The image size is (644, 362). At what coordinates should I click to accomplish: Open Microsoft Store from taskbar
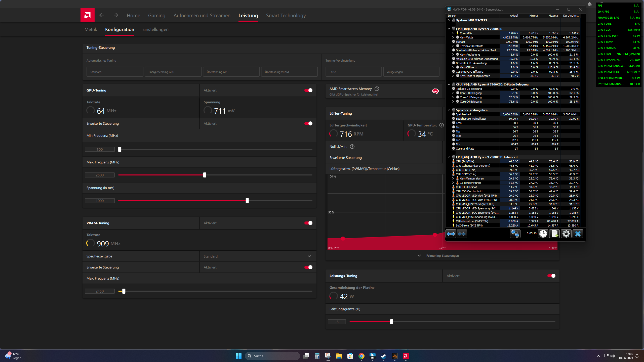[x=350, y=356]
